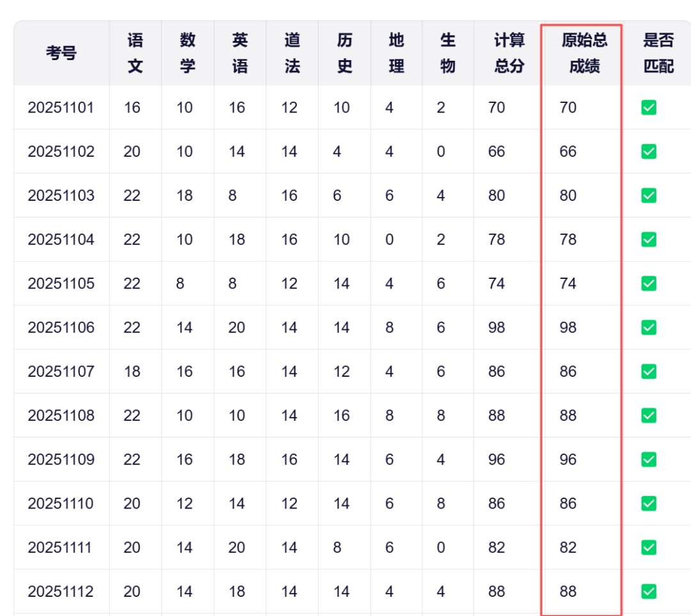This screenshot has height=616, width=691.
Task: Click the green match checkmark for 20251101
Action: (x=649, y=107)
